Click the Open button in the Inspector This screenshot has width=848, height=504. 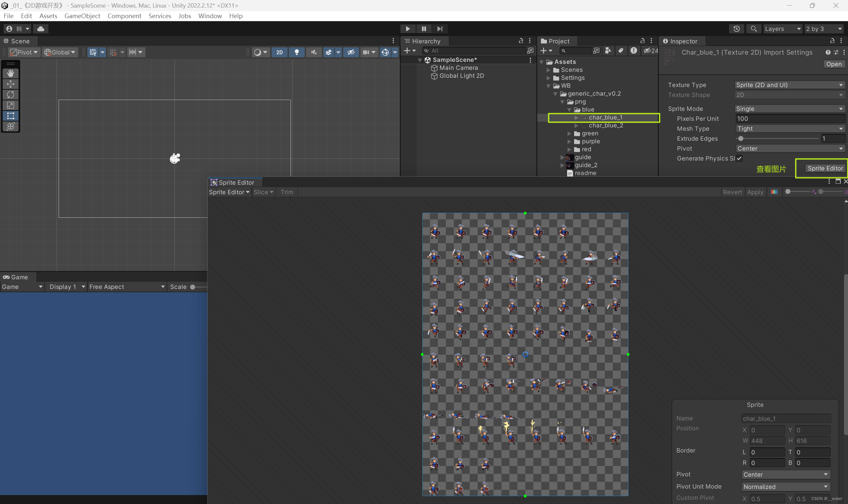click(833, 64)
